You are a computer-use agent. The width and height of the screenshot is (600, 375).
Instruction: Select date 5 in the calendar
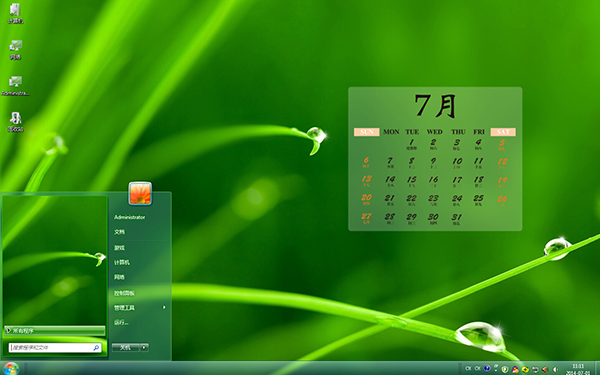(x=502, y=144)
